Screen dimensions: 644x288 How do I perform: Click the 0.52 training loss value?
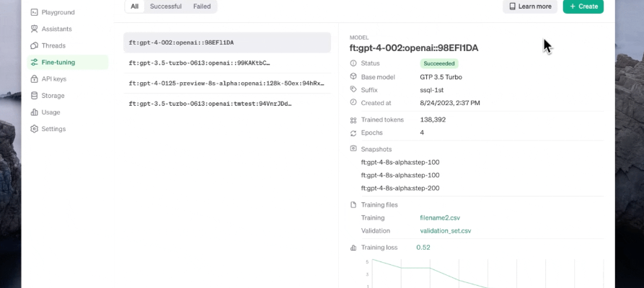(x=423, y=248)
